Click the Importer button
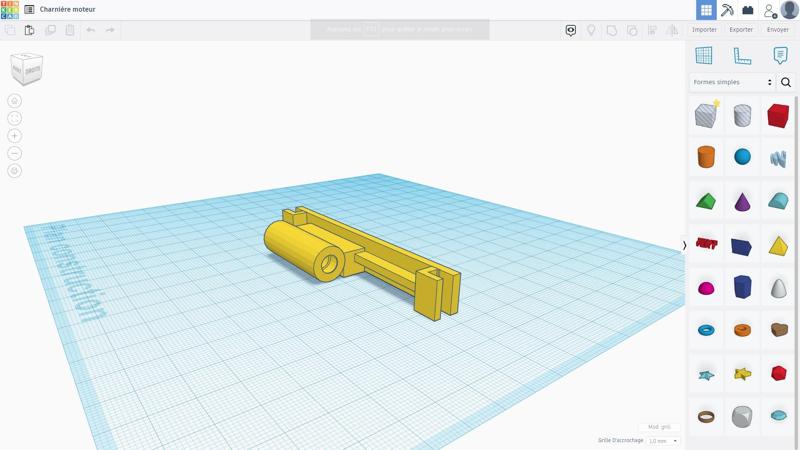This screenshot has height=450, width=800. 705,30
